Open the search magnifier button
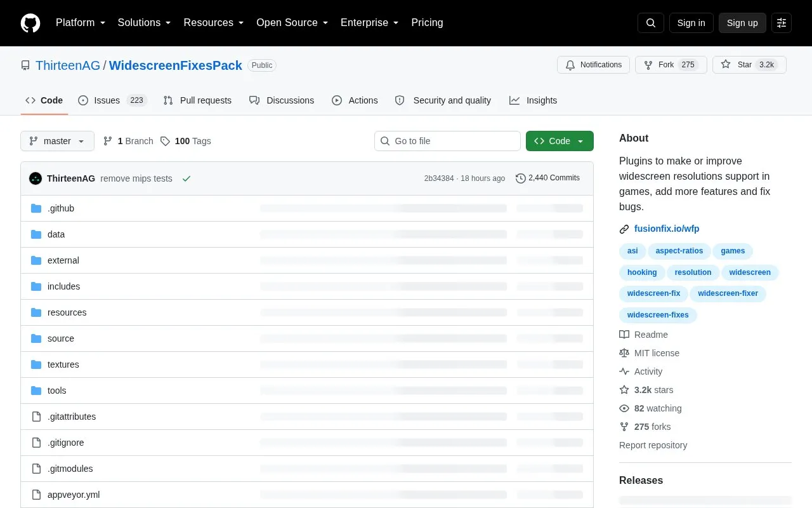Screen dimensions: 812x508 coord(651,23)
